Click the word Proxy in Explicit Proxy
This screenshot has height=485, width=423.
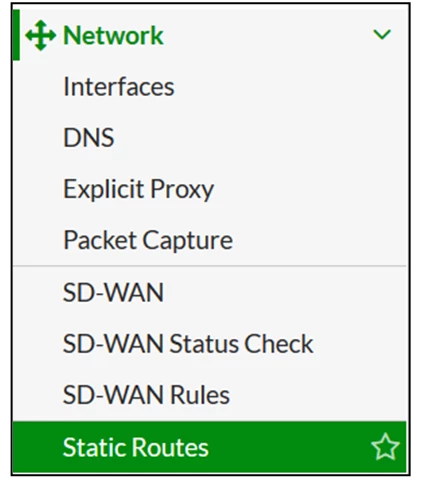point(182,190)
